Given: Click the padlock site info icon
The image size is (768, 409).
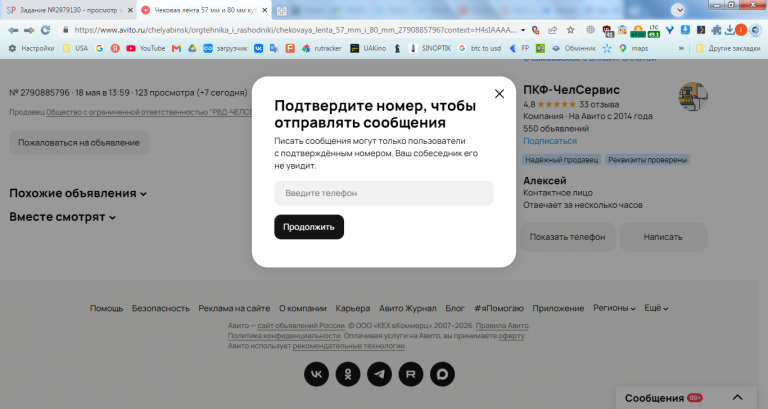Looking at the screenshot, I should [66, 30].
